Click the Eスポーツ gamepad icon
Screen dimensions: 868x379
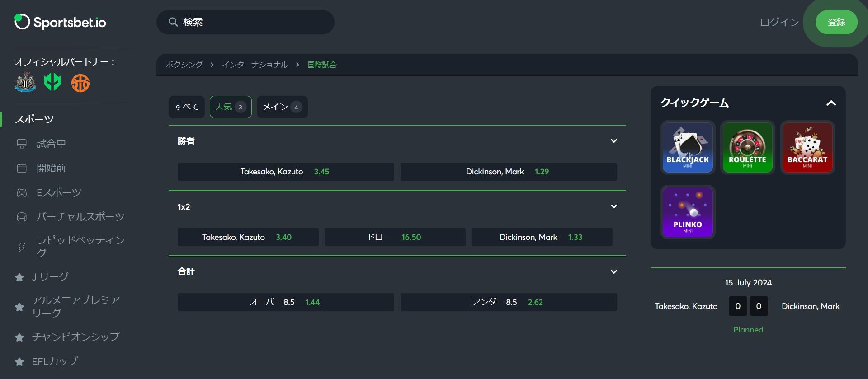coord(22,192)
